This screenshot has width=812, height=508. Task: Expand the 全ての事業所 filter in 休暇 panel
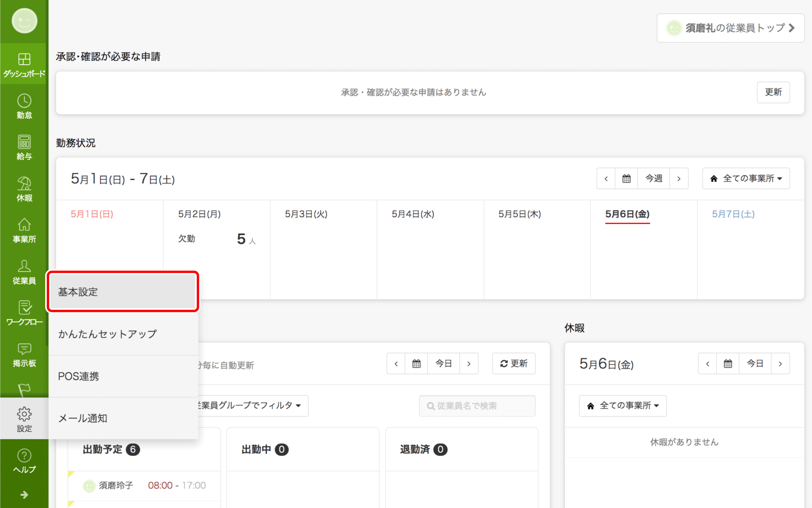click(622, 405)
